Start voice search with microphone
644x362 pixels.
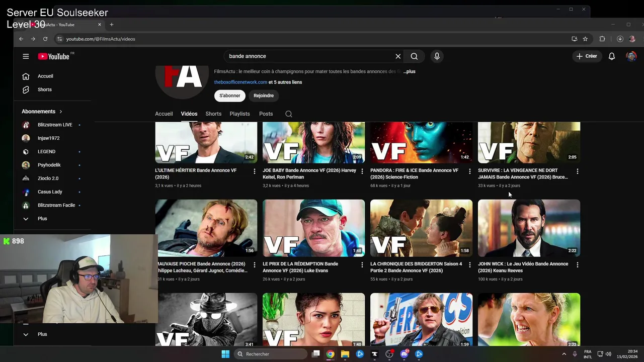437,56
